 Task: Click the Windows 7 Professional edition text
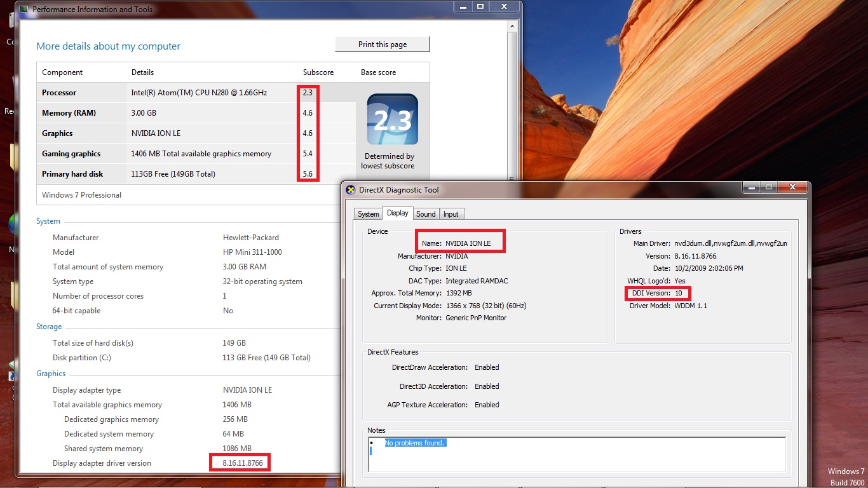[x=81, y=195]
